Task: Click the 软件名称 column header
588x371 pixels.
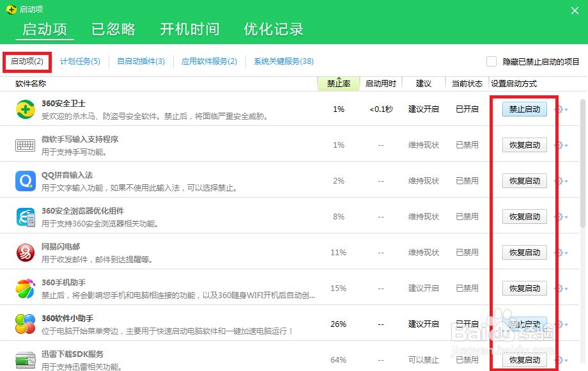Action: pos(31,84)
